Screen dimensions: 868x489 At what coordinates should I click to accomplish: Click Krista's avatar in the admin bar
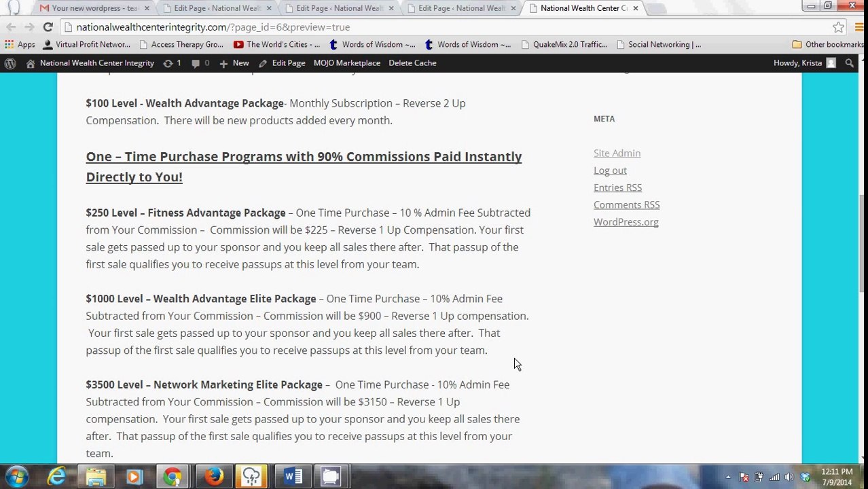[831, 63]
